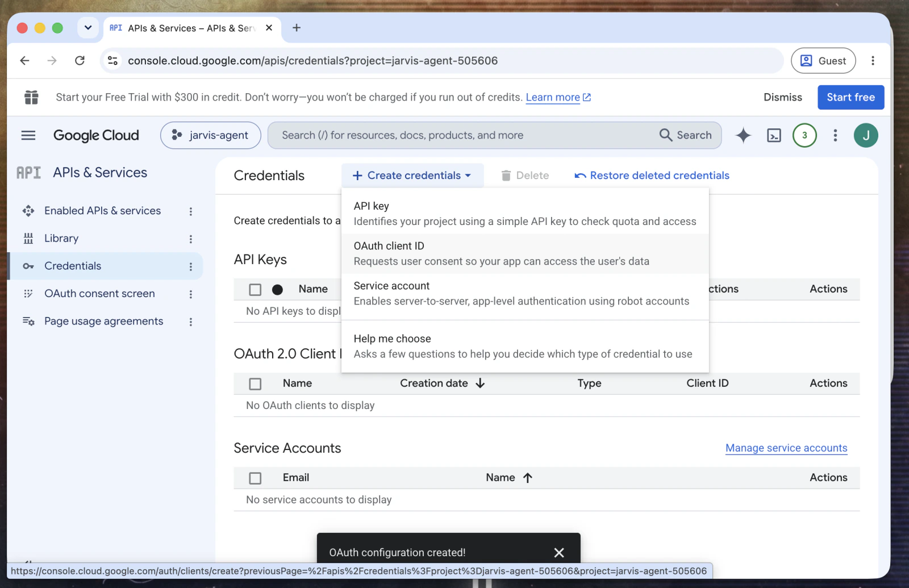View site information icon in address bar

point(113,61)
